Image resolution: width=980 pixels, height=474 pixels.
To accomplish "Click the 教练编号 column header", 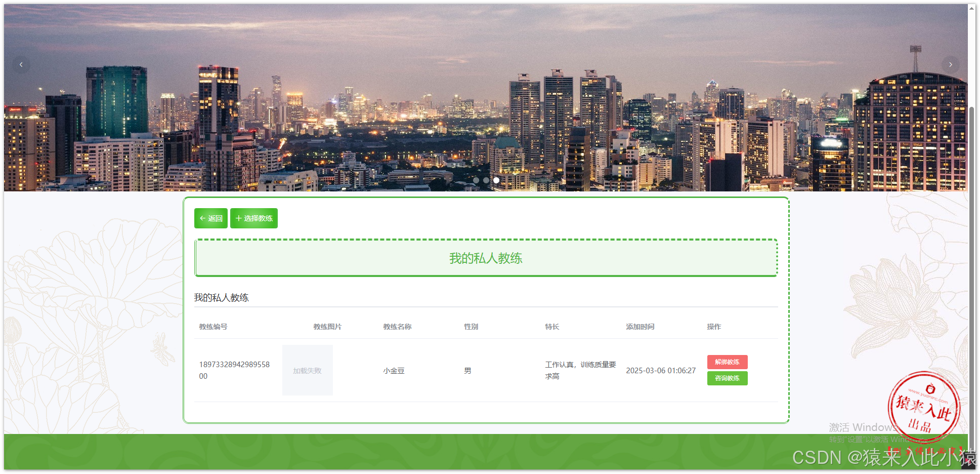I will pyautogui.click(x=213, y=327).
